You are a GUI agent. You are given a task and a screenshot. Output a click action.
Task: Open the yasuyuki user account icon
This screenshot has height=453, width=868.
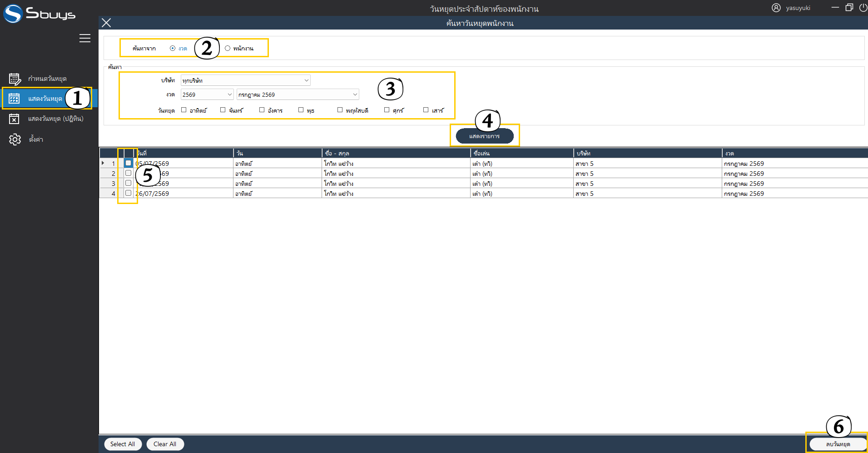coord(776,8)
